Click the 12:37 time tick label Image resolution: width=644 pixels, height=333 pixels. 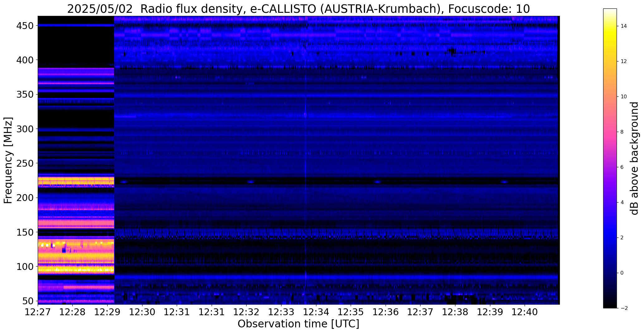[x=420, y=312]
